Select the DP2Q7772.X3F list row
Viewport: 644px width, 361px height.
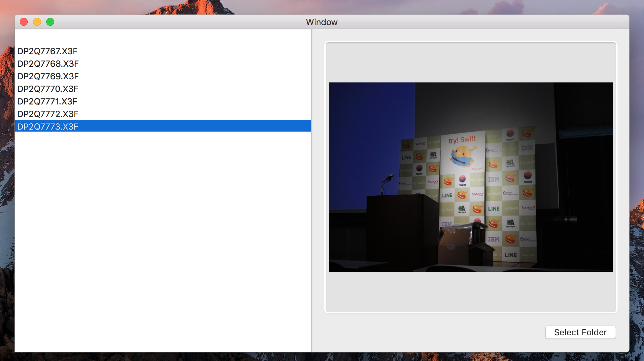[48, 114]
